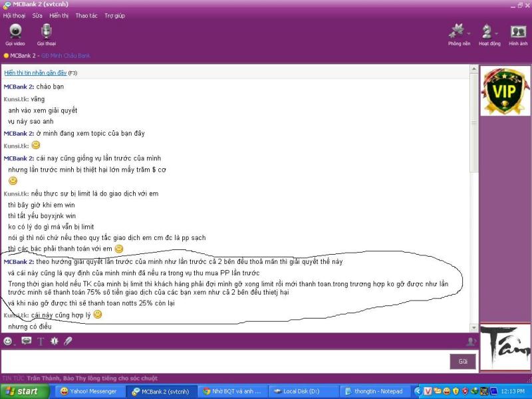This screenshot has width=532, height=399.
Task: Attach a file with the paperclip icon
Action: [x=68, y=341]
